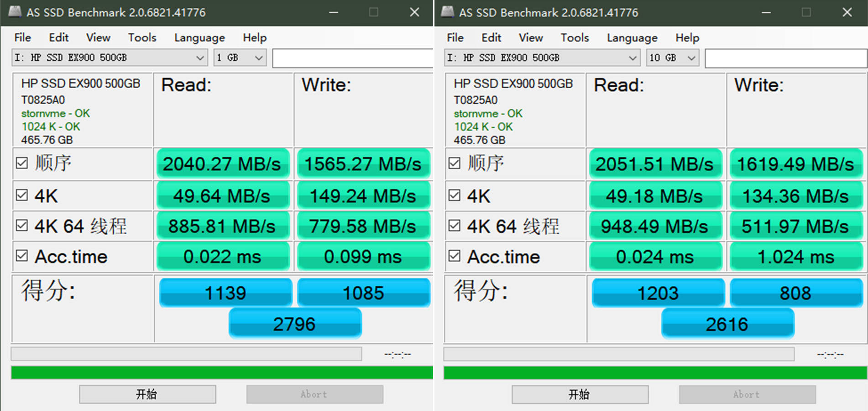Screen dimensions: 868x411
Task: Open Language menu in left window
Action: (x=199, y=37)
